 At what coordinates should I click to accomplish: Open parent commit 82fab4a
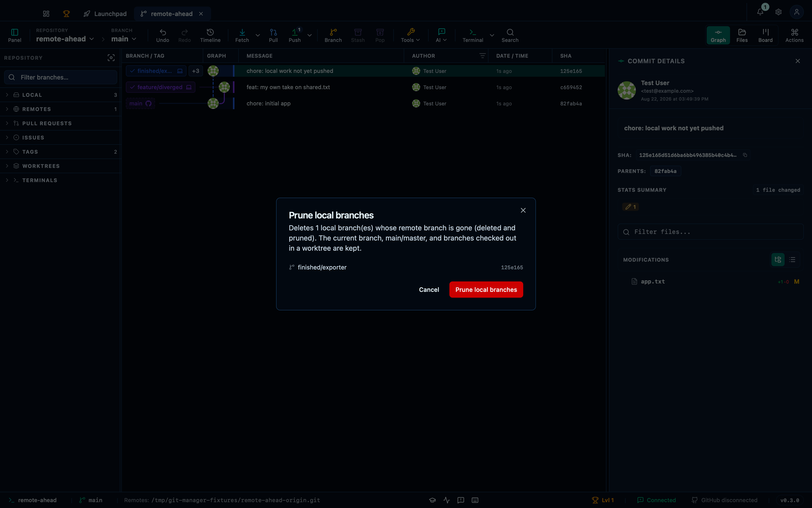coord(665,171)
